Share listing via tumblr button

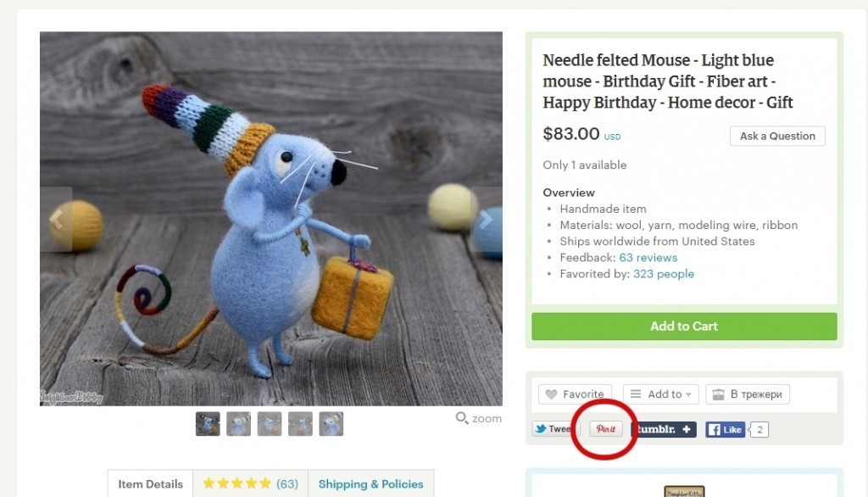[665, 429]
